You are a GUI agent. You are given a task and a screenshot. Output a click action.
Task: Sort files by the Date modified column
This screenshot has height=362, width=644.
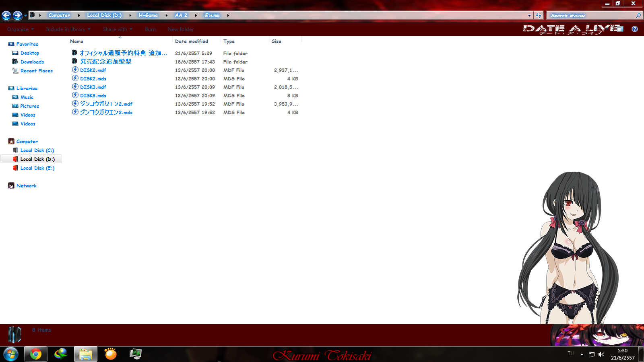point(197,41)
